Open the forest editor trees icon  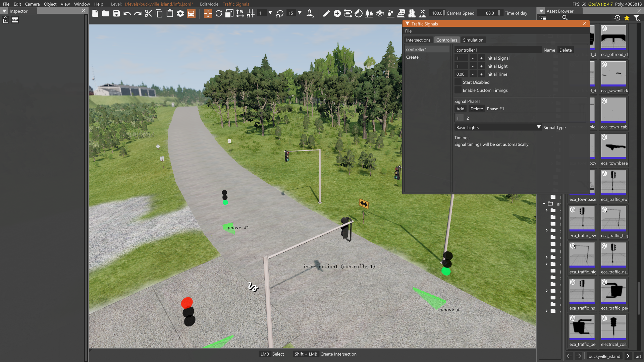coord(369,13)
